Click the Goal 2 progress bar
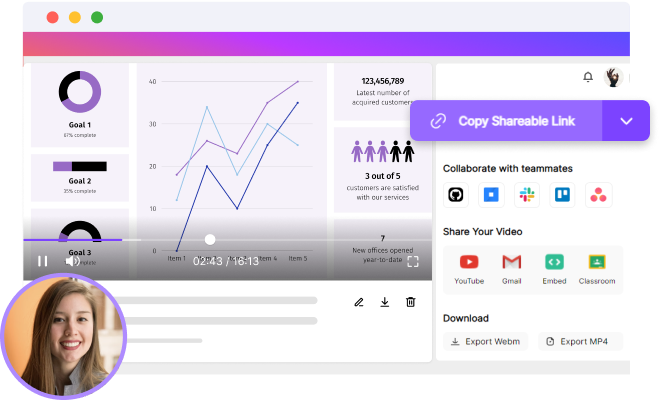 coord(80,166)
